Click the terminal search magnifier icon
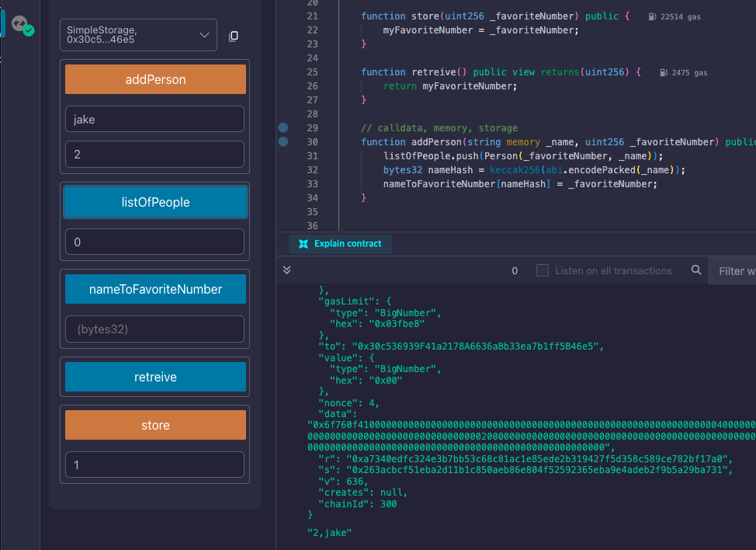 coord(696,270)
